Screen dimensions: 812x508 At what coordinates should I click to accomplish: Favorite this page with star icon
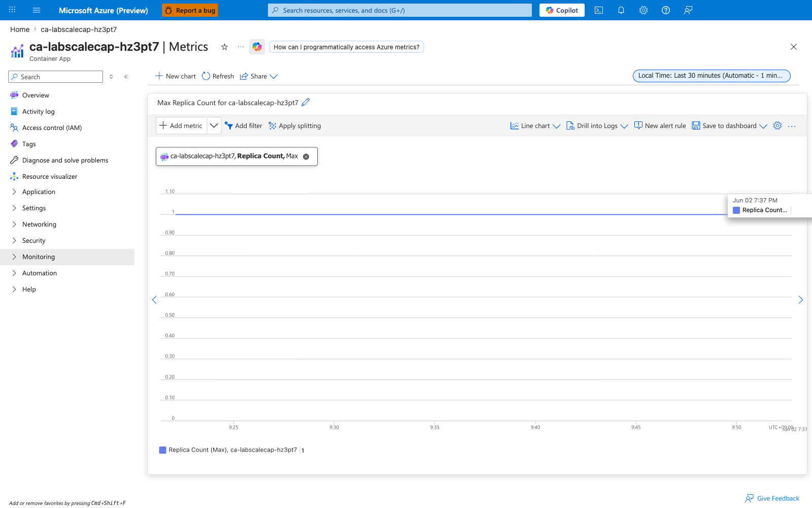[224, 47]
